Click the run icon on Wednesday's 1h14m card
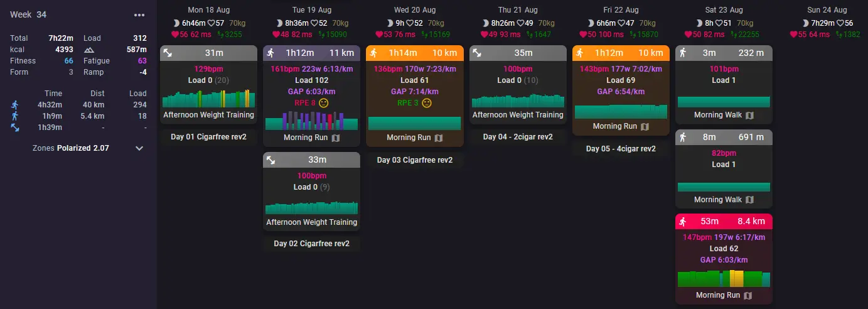Viewport: 868px width, 309px height. coord(374,53)
